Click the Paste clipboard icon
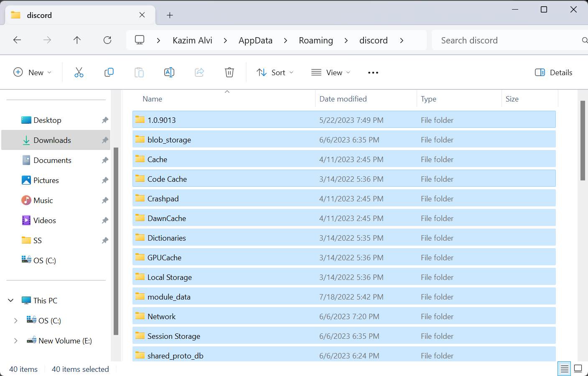The image size is (588, 376). coord(139,72)
